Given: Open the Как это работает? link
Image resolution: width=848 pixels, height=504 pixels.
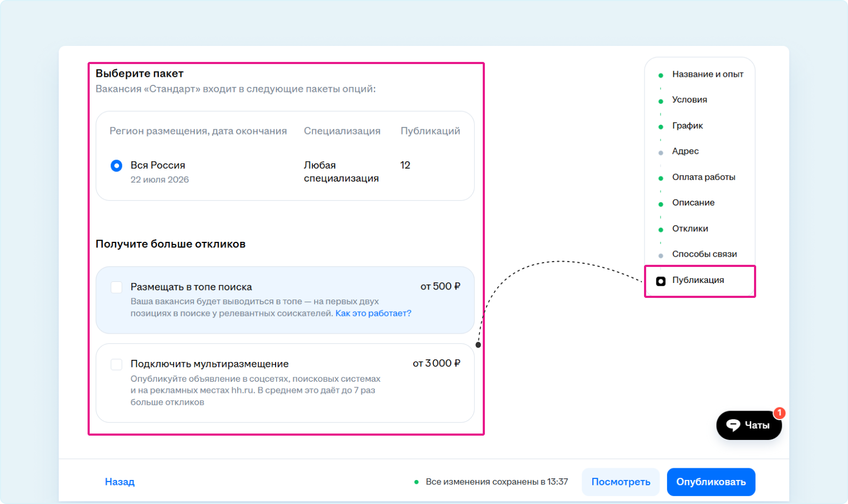Looking at the screenshot, I should (373, 313).
